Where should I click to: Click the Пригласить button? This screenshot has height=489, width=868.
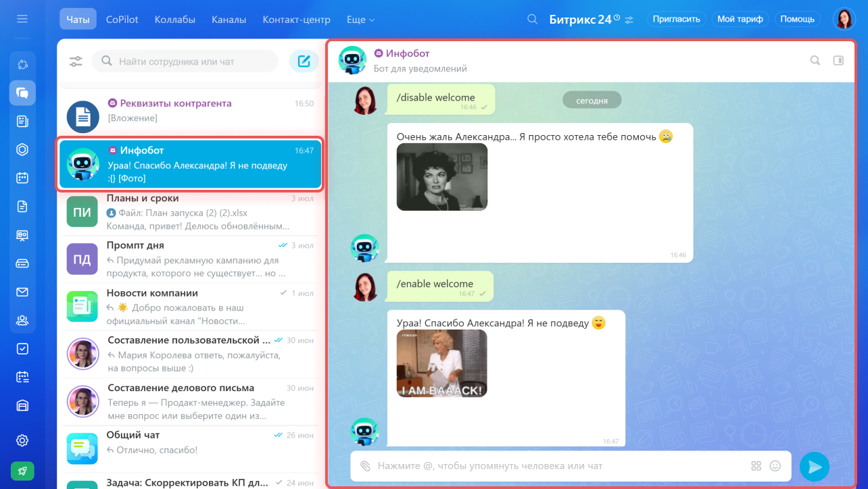[x=677, y=19]
